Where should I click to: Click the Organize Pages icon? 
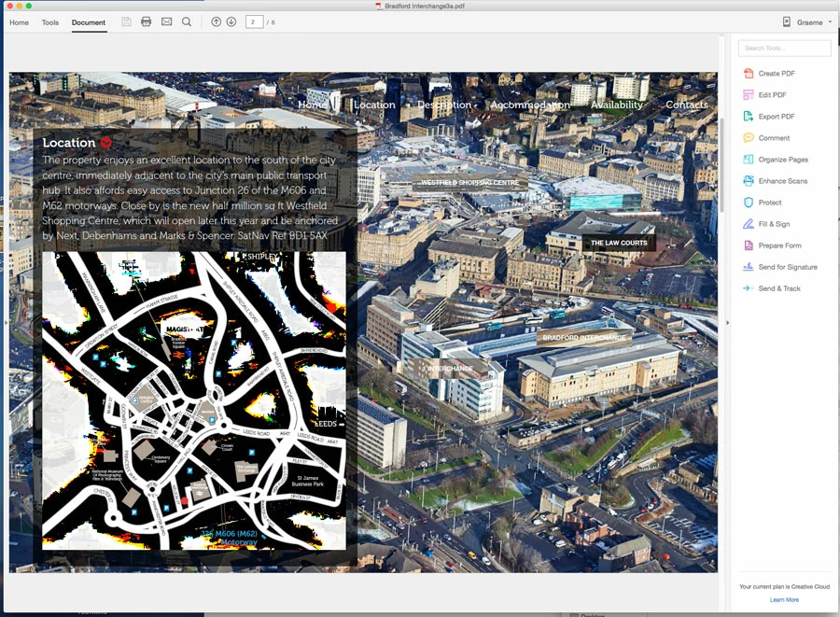(749, 159)
